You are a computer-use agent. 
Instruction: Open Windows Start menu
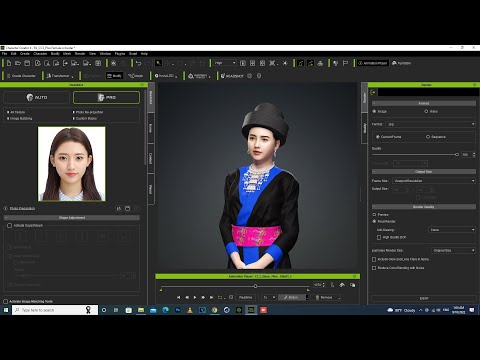click(x=6, y=310)
